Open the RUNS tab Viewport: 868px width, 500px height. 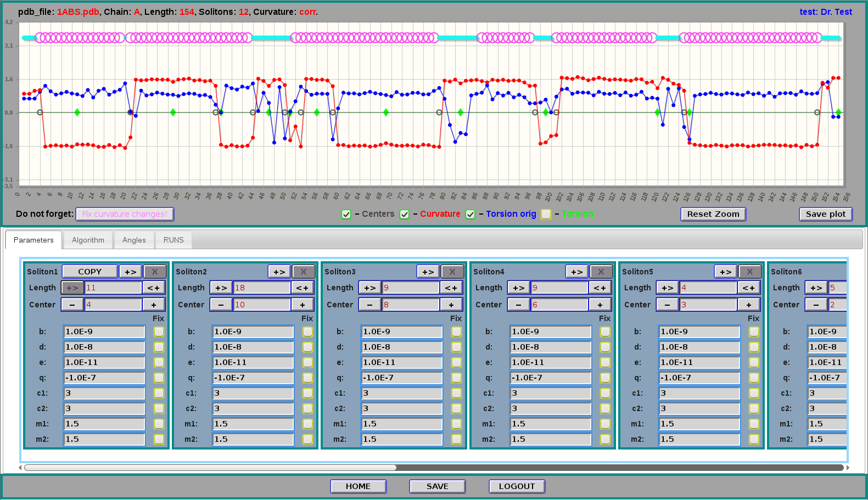click(173, 240)
